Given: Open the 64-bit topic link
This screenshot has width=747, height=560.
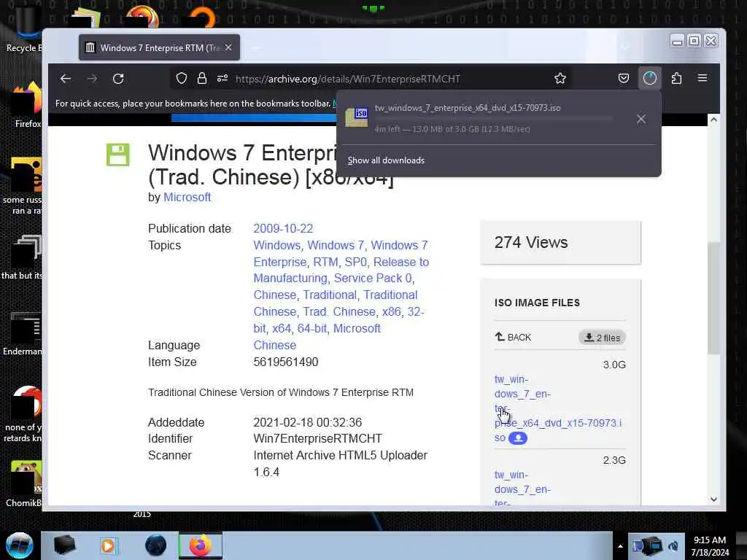Looking at the screenshot, I should (x=312, y=329).
